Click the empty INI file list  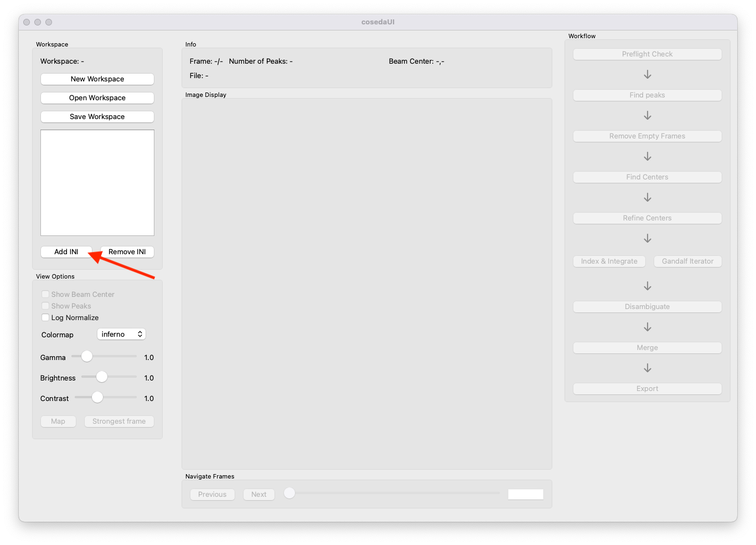[x=97, y=183]
